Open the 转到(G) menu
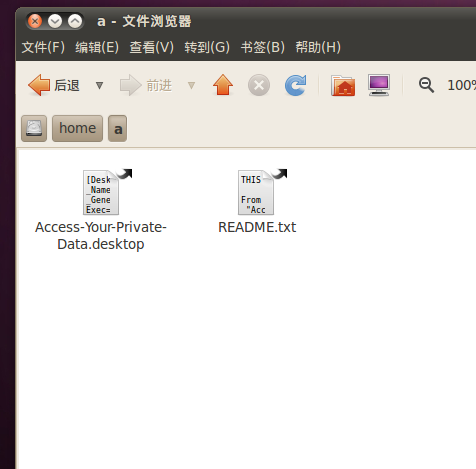The width and height of the screenshot is (476, 469). pos(207,47)
